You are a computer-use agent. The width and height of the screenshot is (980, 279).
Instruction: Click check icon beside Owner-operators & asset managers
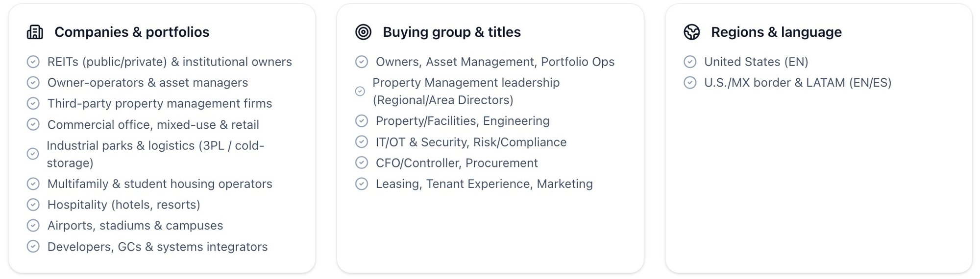(x=33, y=83)
